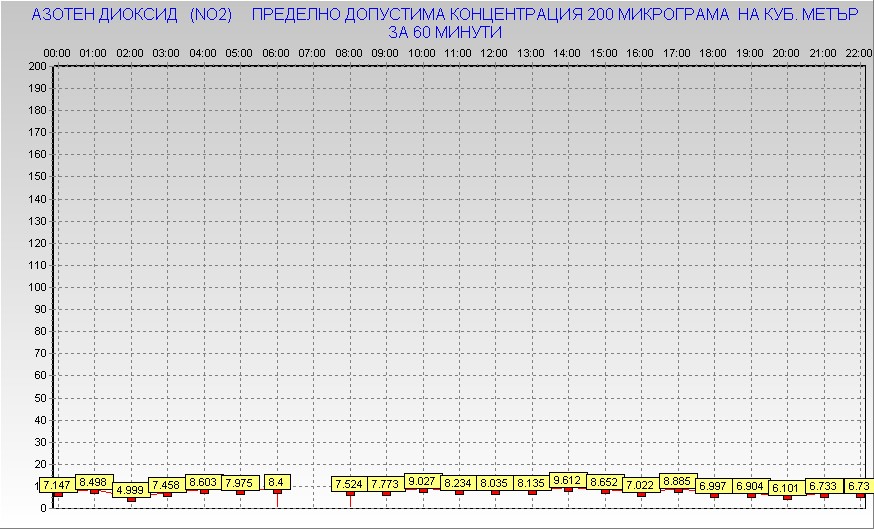This screenshot has width=874, height=529.
Task: Click the red data marker under the 9.027 label
Action: point(423,491)
